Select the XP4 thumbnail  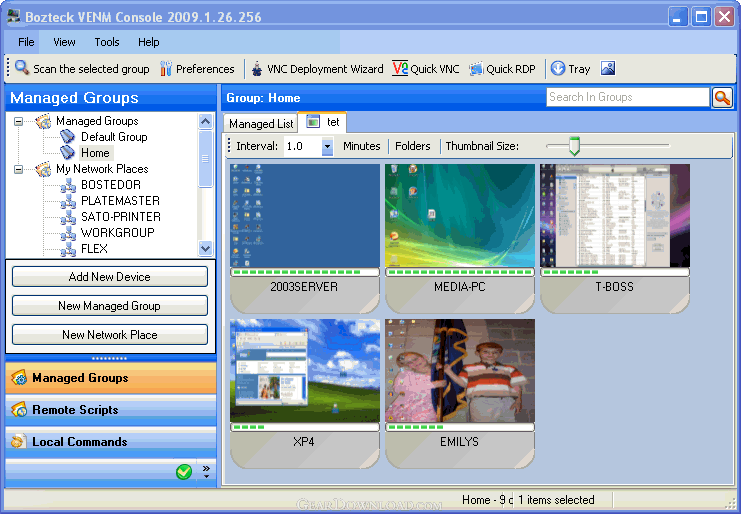[x=305, y=393]
